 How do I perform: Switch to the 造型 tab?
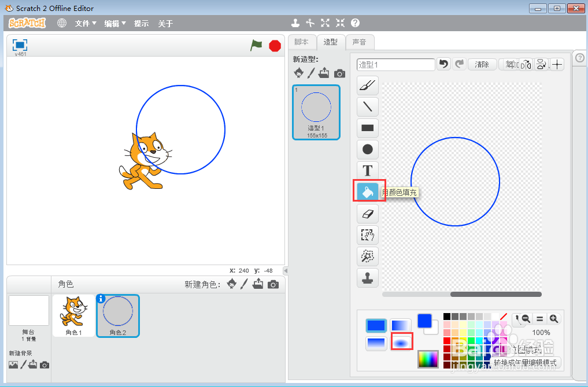click(330, 42)
